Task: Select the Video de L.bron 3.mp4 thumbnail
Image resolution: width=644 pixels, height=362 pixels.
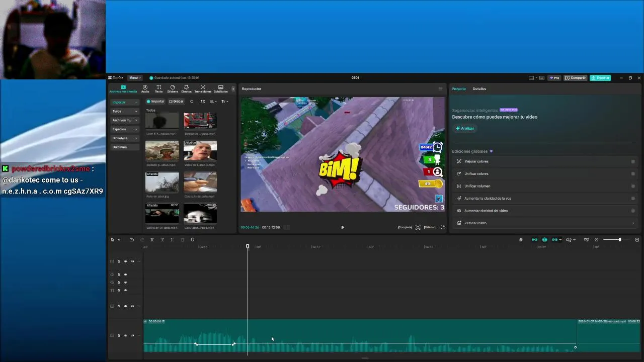Action: coord(200,150)
